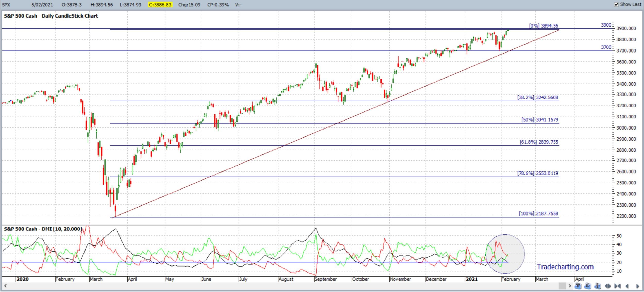Click the DMI scale value 50
Screen dimensions: 644x292
coord(619,236)
